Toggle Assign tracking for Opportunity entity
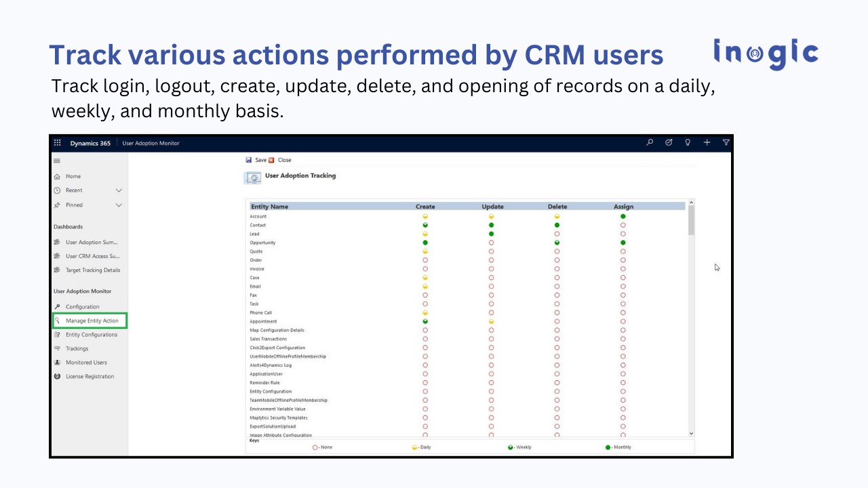 tap(623, 243)
